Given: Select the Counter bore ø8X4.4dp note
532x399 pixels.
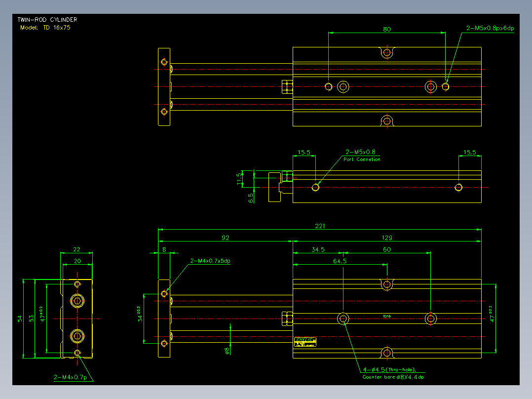Looking at the screenshot, I should coord(393,377).
